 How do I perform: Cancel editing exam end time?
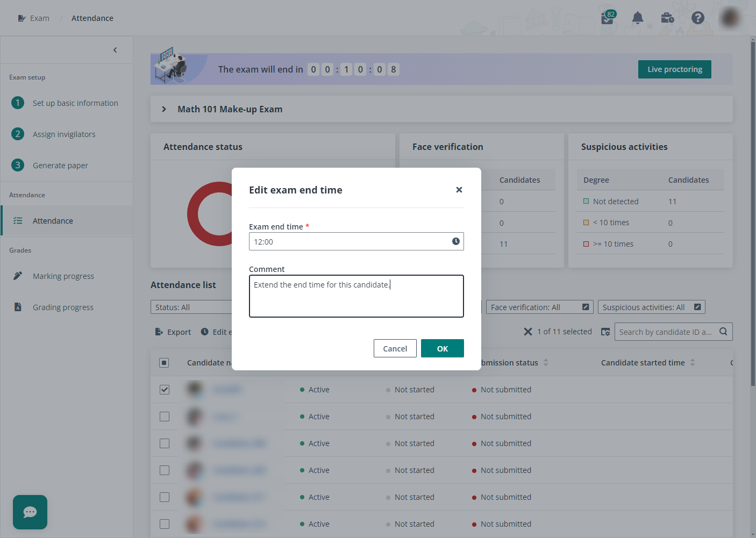pyautogui.click(x=395, y=348)
